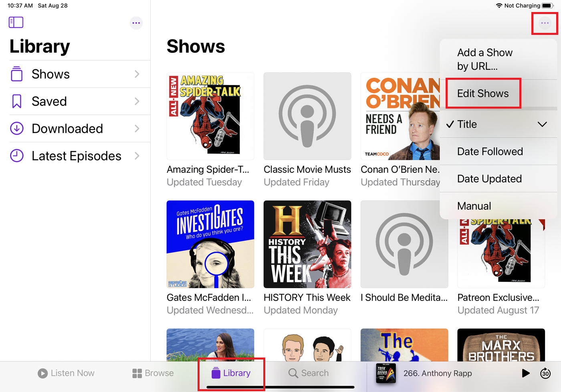The height and width of the screenshot is (392, 561).
Task: Click the Conan O'Brien Ne... title
Action: click(400, 170)
